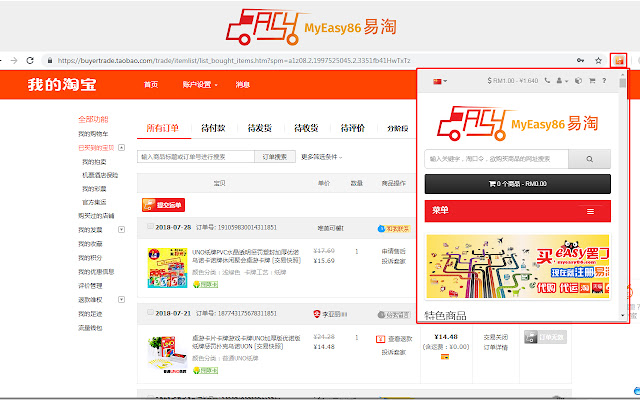Click the RM1.00 exchange rate indicator
Viewport: 640px width, 400px height.
(513, 81)
